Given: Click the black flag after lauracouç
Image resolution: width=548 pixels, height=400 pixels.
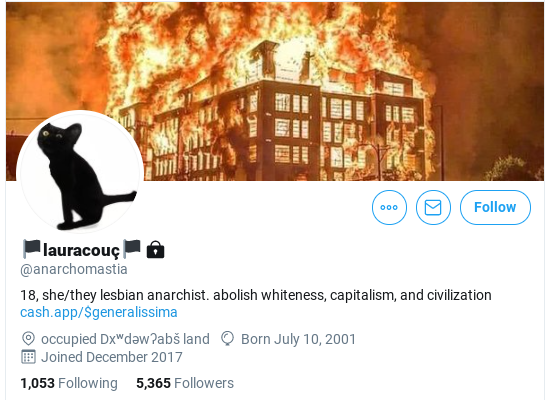Looking at the screenshot, I should coord(132,248).
